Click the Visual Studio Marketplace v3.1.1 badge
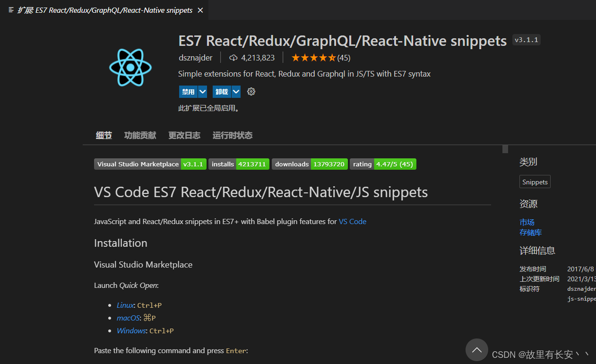The image size is (596, 364). click(x=150, y=164)
